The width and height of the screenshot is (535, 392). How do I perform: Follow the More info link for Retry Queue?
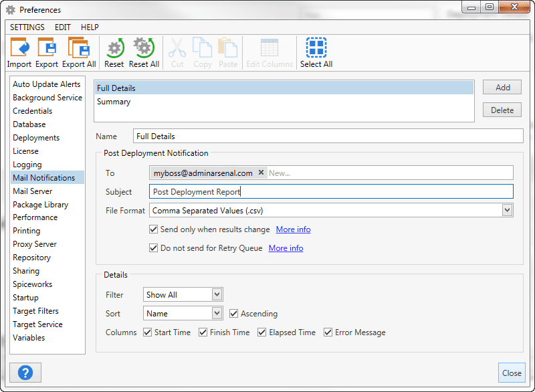click(x=286, y=248)
